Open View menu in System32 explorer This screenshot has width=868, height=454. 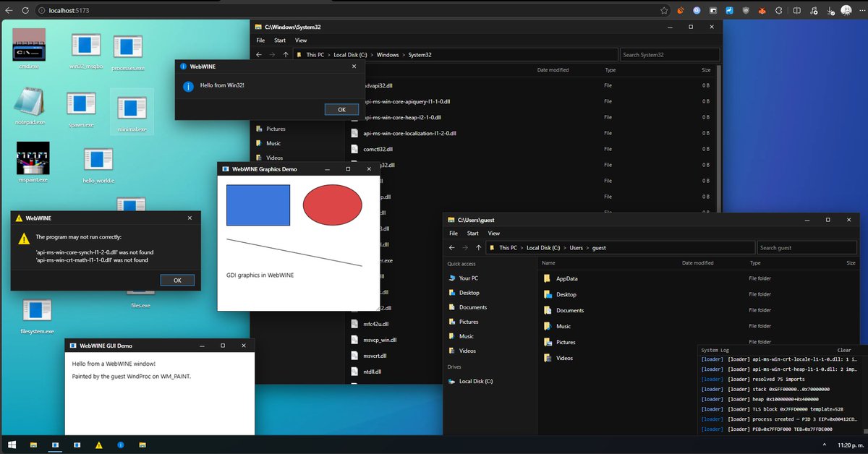pos(301,40)
